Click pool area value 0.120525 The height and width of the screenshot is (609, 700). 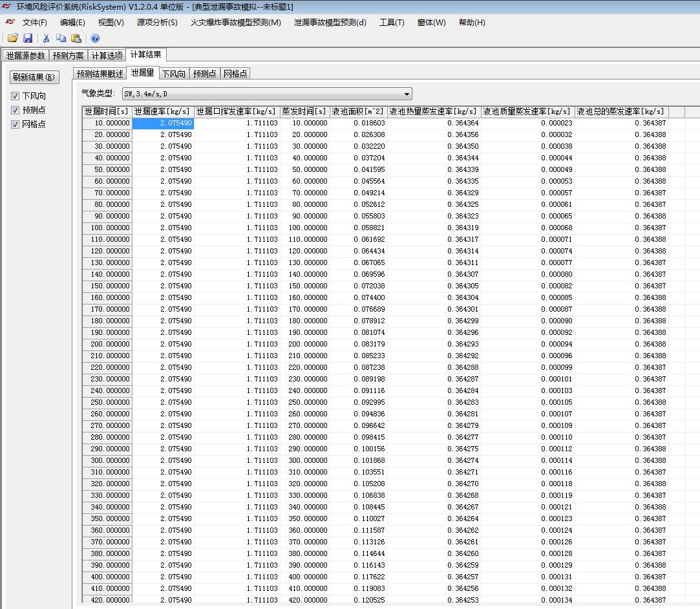[358, 600]
